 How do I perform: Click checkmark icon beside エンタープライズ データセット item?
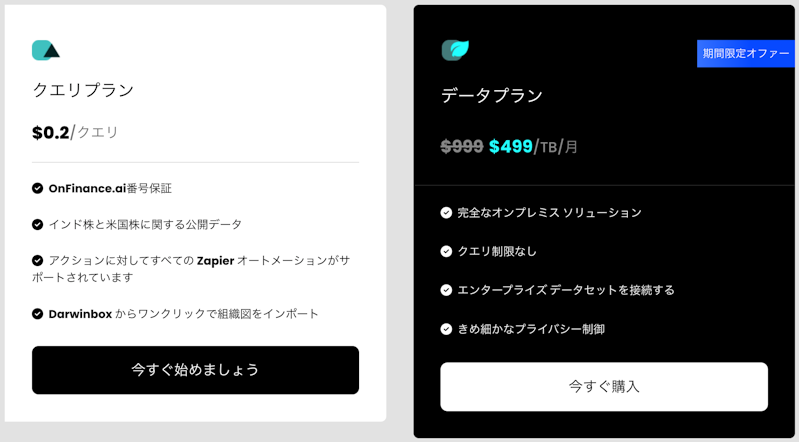(x=446, y=290)
